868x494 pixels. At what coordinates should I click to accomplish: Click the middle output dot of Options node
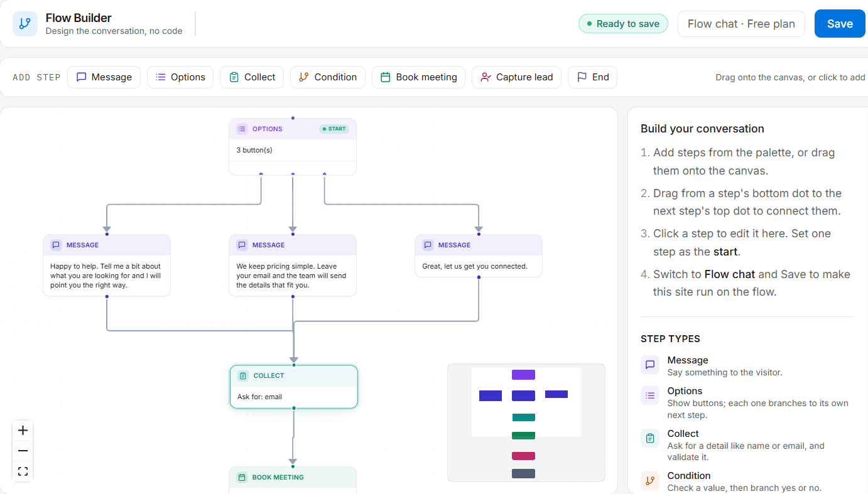[293, 175]
